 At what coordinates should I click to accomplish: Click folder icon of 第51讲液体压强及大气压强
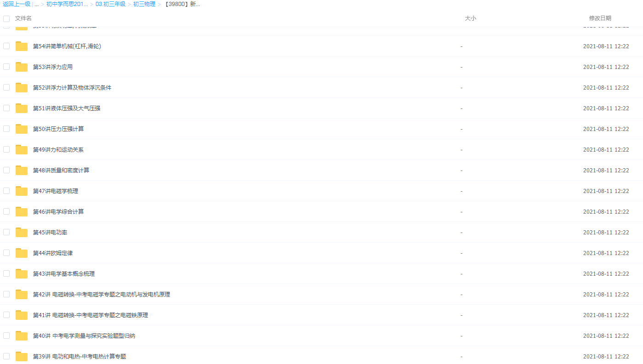coord(22,108)
